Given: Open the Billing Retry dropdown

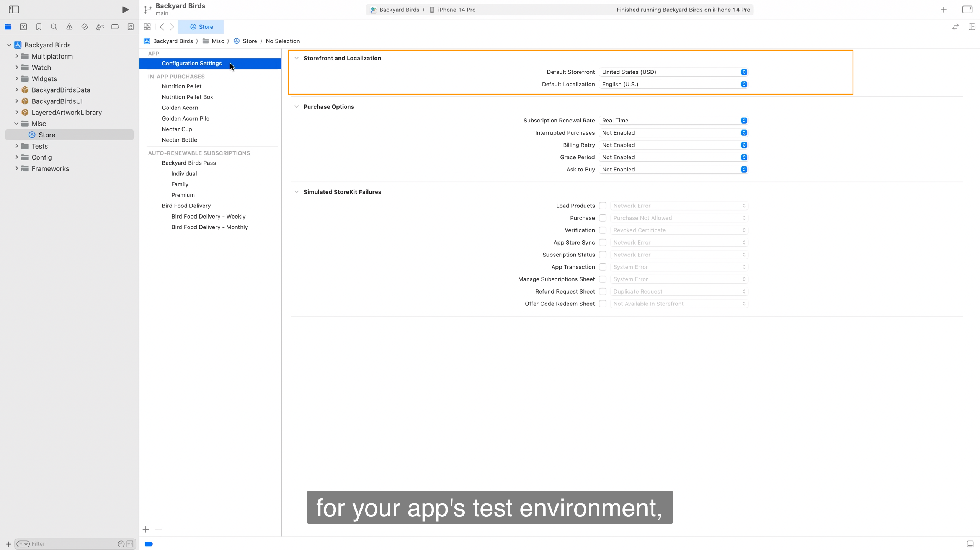Looking at the screenshot, I should point(673,145).
